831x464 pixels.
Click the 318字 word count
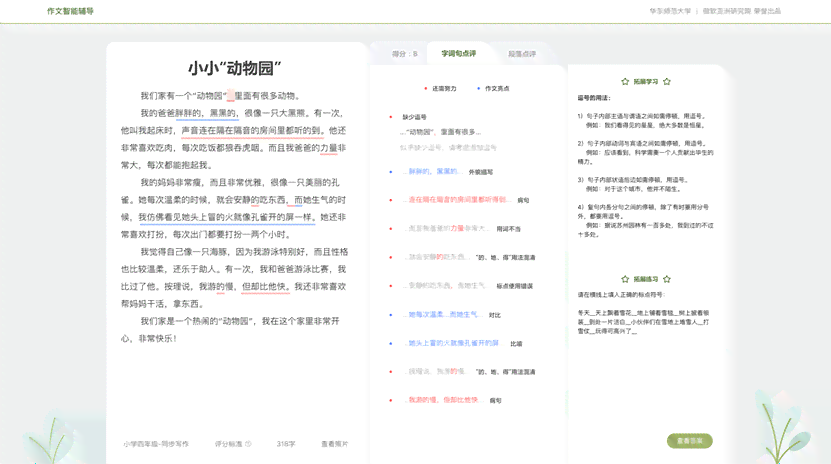click(286, 444)
